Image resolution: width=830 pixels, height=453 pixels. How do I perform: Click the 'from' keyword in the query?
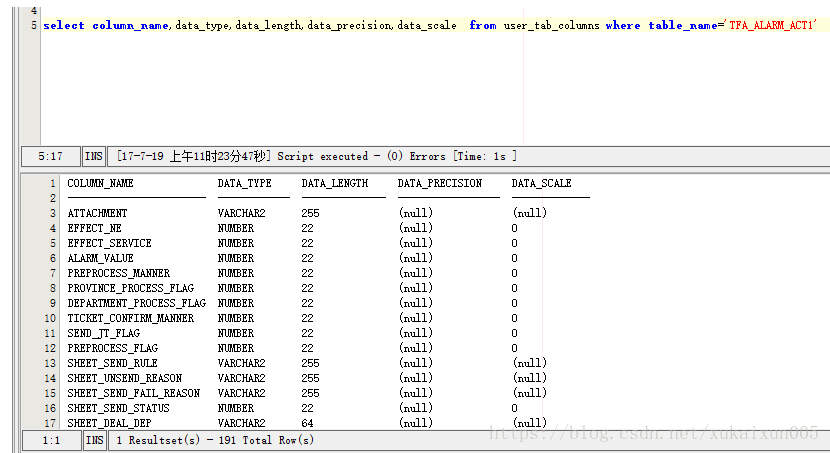(483, 25)
